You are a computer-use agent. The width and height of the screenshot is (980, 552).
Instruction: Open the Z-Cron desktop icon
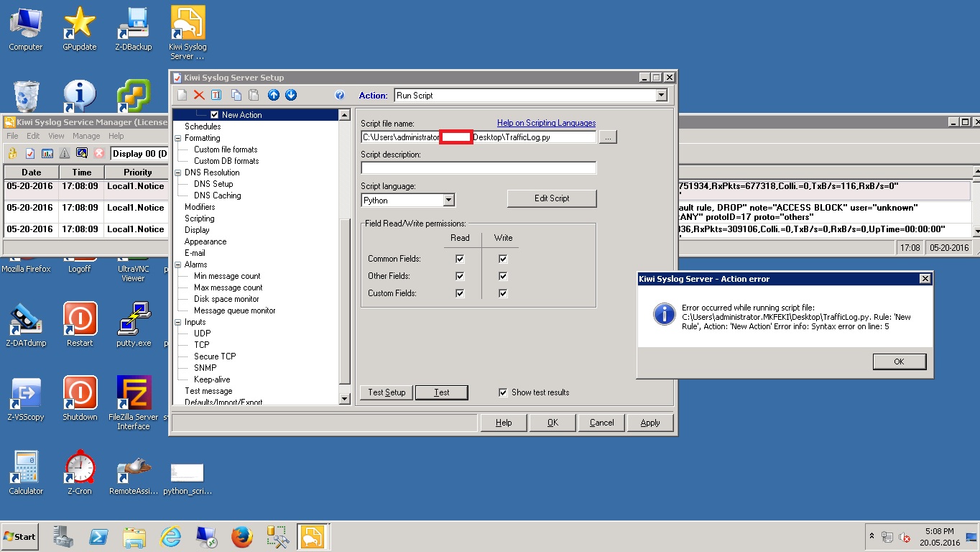click(x=80, y=474)
